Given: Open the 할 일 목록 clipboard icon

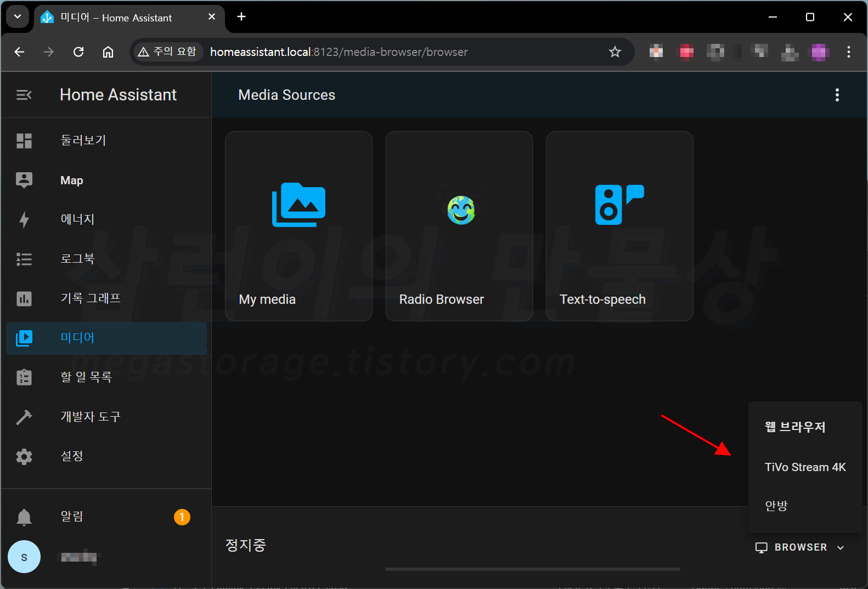Looking at the screenshot, I should tap(24, 378).
